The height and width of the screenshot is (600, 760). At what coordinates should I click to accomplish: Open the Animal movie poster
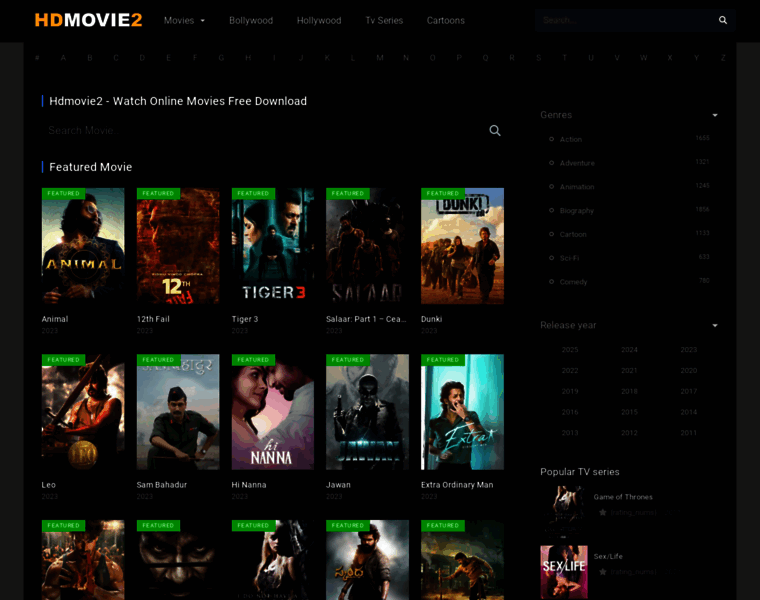pos(83,246)
